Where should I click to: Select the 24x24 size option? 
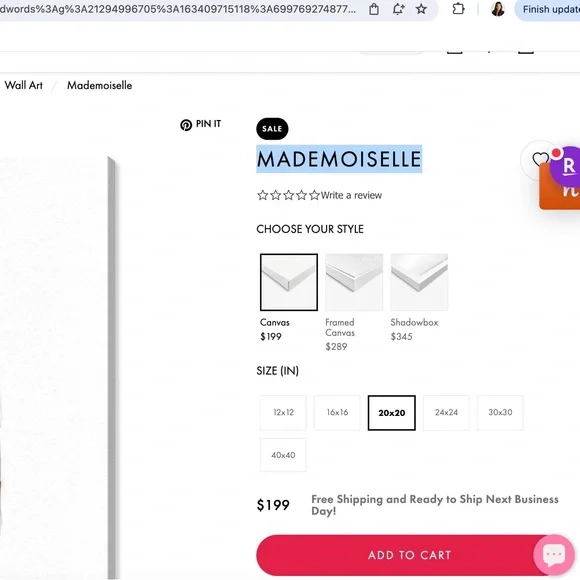tap(446, 412)
